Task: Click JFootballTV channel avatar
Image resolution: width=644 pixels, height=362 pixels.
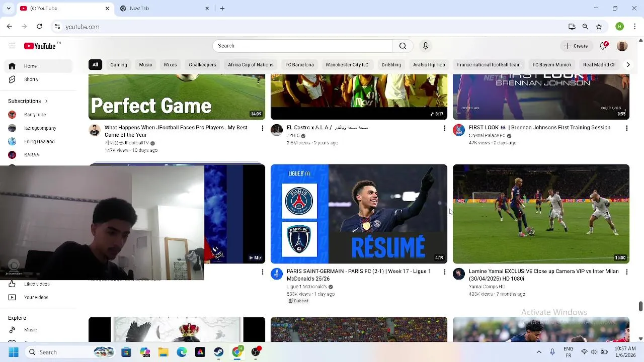Action: coord(95,130)
